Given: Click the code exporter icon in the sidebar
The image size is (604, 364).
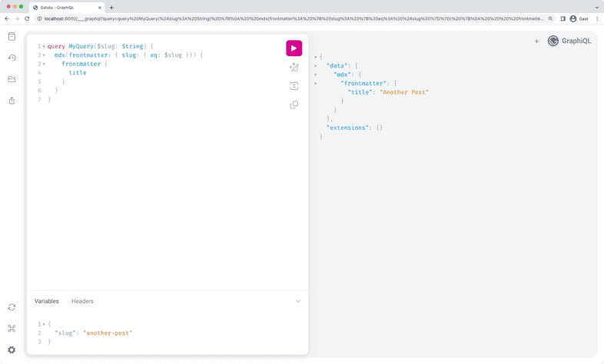Looking at the screenshot, I should pyautogui.click(x=12, y=101).
